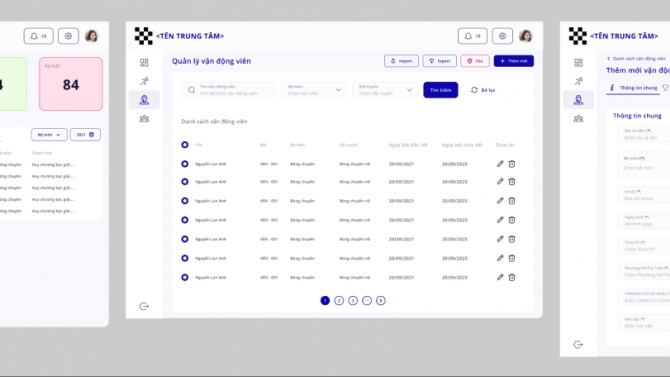
Task: Open 'Bộ môn' dropdown in left dashboard screen
Action: 49,135
